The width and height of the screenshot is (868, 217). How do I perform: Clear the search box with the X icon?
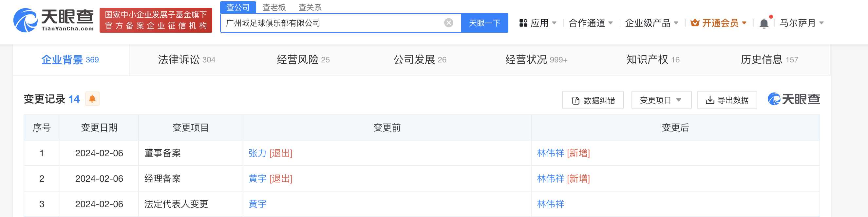point(448,23)
